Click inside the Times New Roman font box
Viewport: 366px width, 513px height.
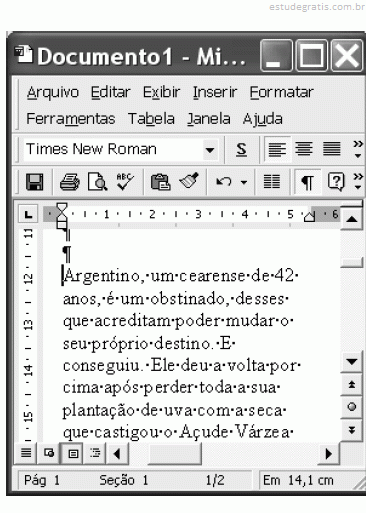coord(112,149)
